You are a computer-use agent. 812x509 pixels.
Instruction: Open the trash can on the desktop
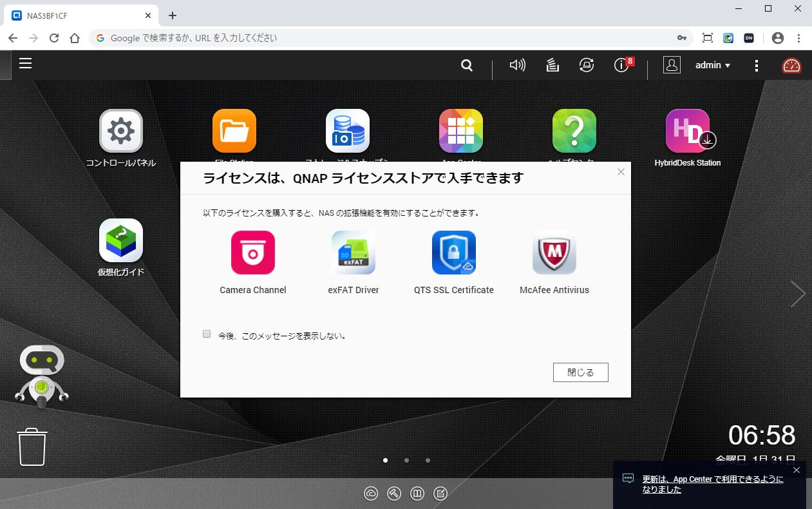(32, 447)
